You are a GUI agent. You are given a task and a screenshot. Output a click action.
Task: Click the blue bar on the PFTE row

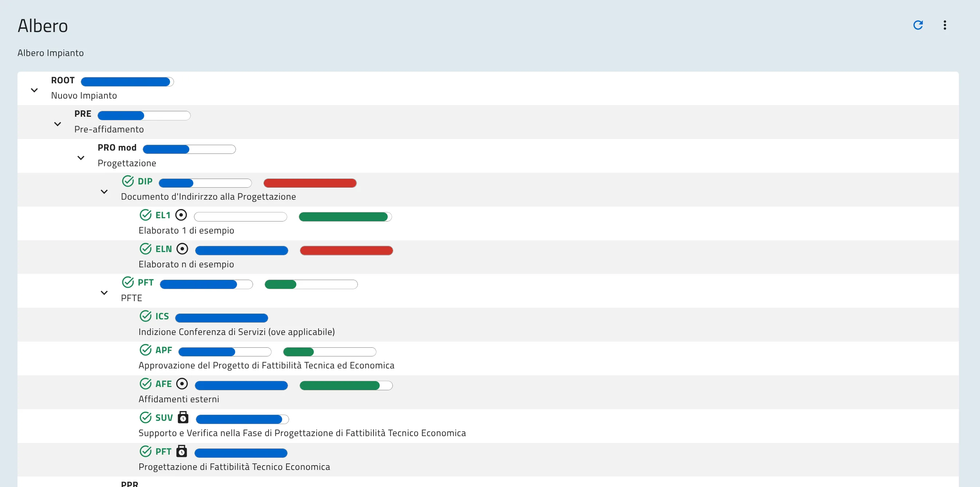tap(206, 284)
